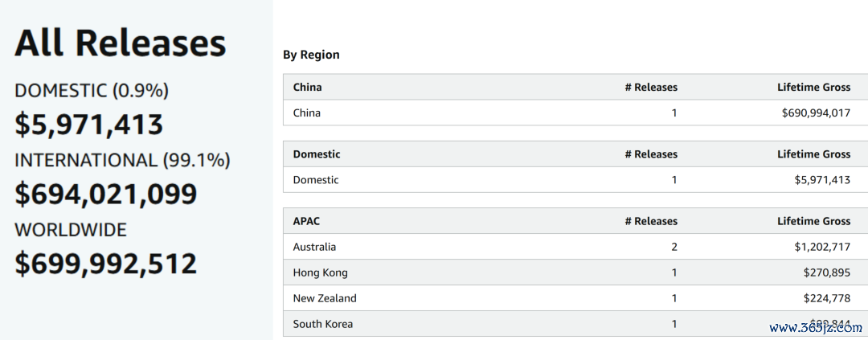
Task: Click Australia's lifetime gross $1,202,717
Action: [822, 247]
